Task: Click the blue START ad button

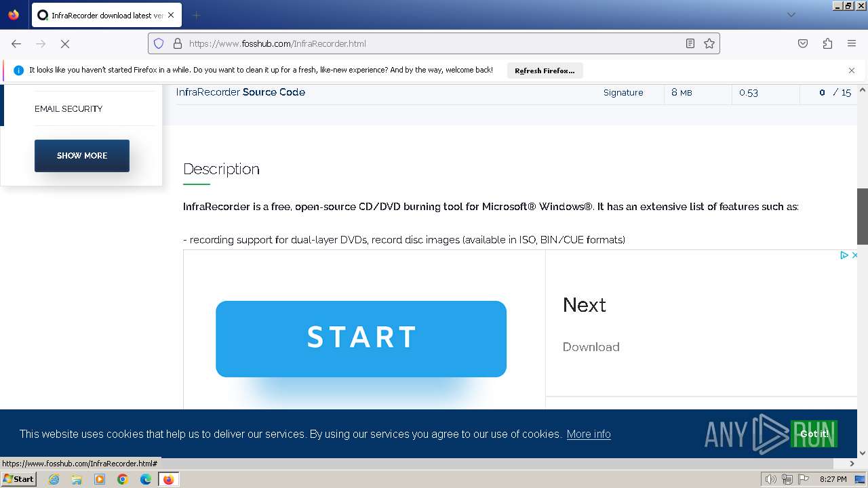Action: click(x=361, y=339)
